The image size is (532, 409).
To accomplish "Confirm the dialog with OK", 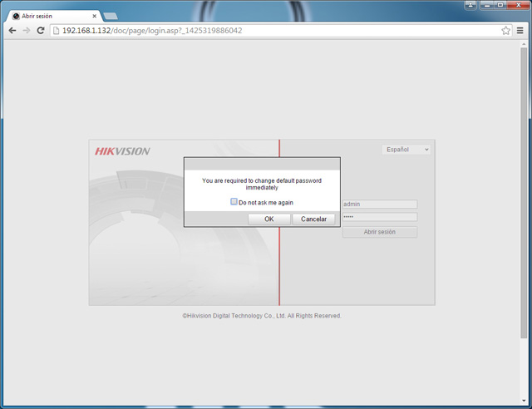I will pos(269,219).
